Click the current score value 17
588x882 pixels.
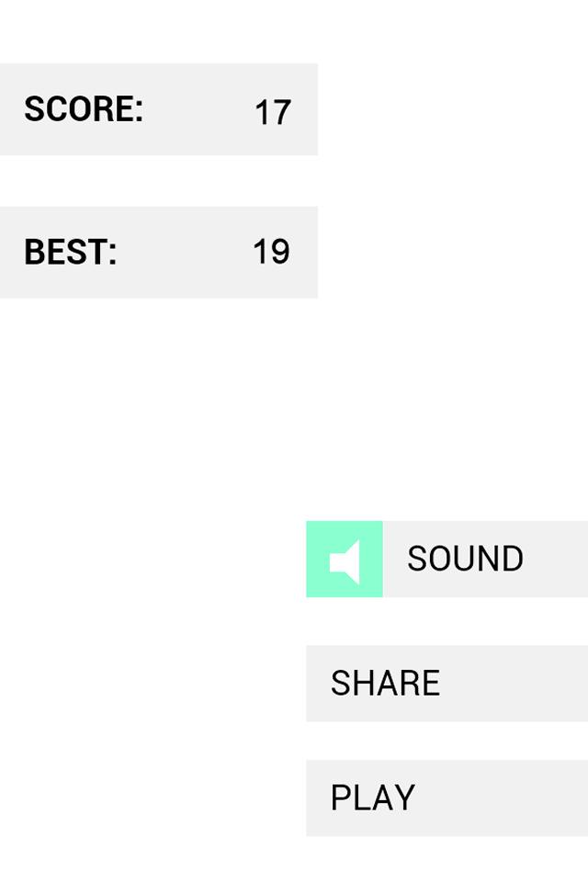[272, 112]
